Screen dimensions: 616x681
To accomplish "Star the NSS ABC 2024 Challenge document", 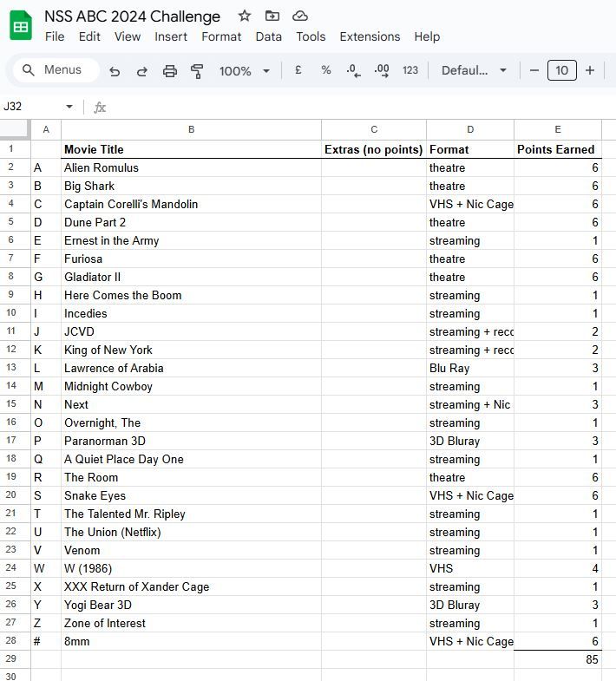I will pyautogui.click(x=245, y=16).
